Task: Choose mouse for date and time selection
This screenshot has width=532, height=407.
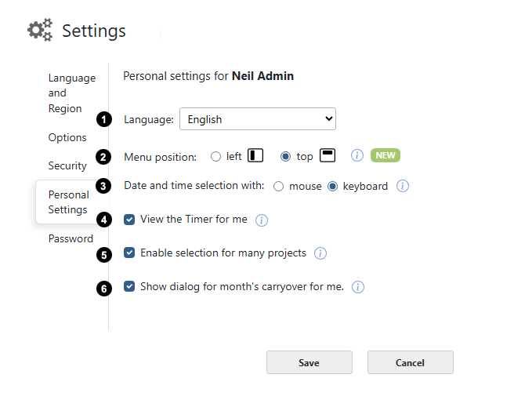Action: click(x=279, y=187)
